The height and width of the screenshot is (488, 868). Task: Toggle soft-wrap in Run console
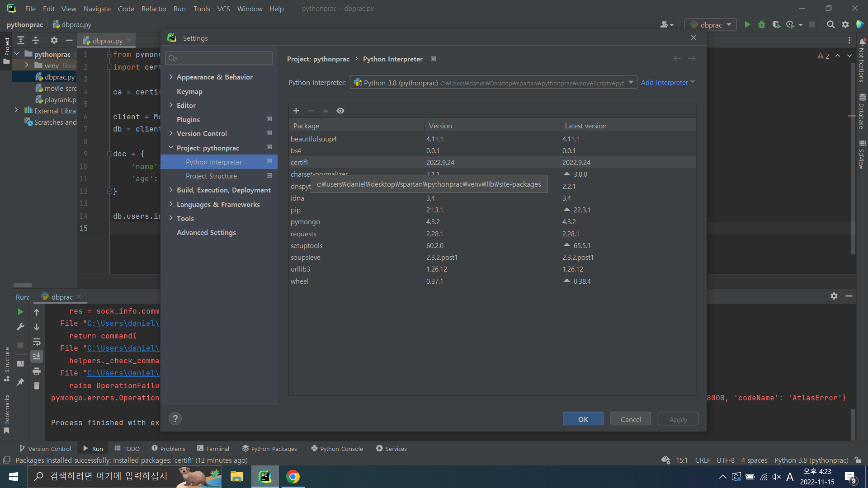pos(37,342)
